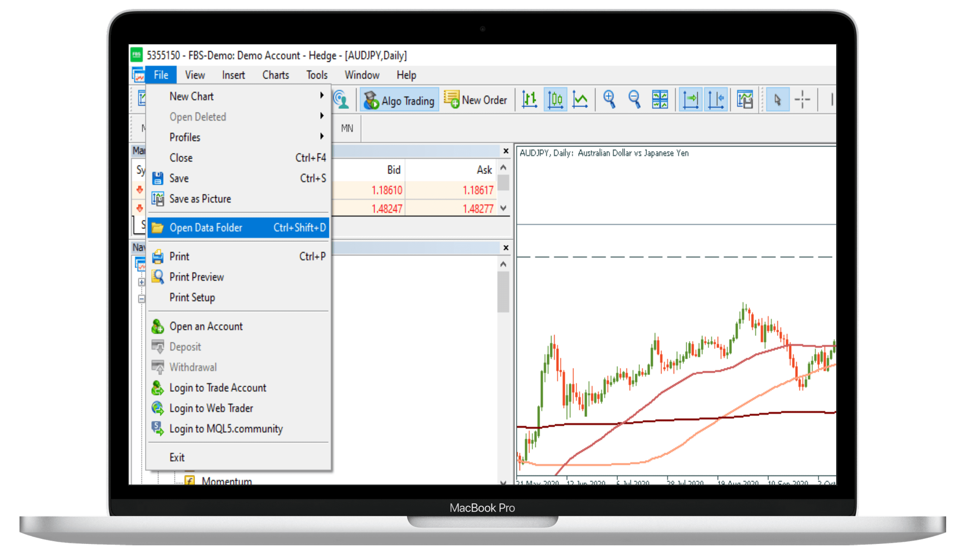Click ask value 1.18617
Image resolution: width=968 pixels, height=560 pixels.
pos(478,190)
